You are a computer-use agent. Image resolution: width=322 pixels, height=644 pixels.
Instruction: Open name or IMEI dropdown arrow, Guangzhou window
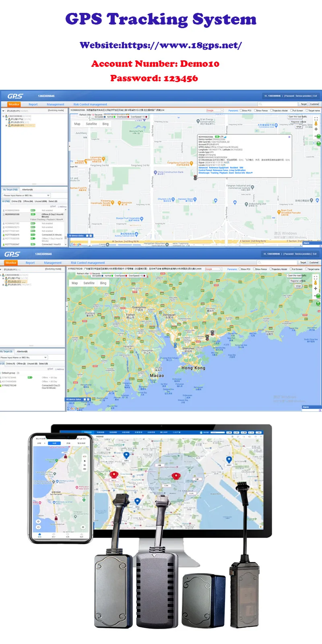pos(45,357)
